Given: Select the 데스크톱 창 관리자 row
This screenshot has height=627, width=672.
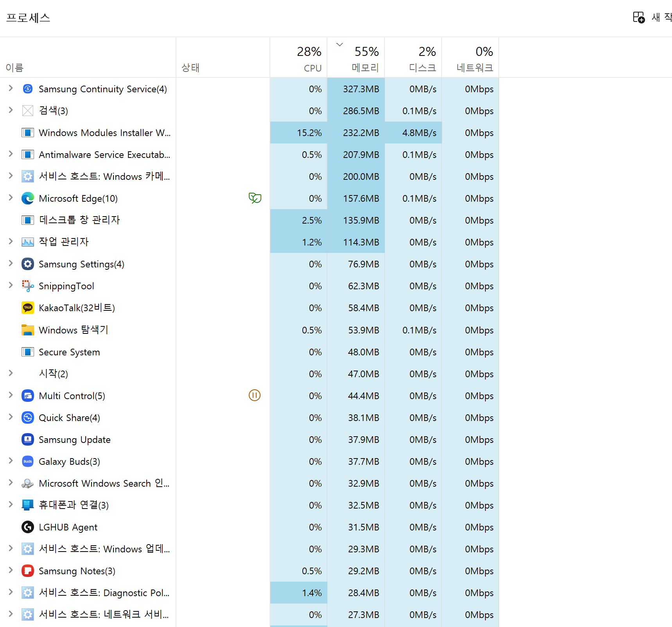Looking at the screenshot, I should (250, 220).
